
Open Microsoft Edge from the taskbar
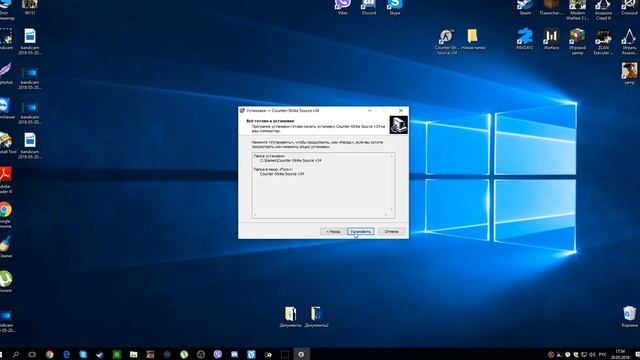[x=67, y=354]
